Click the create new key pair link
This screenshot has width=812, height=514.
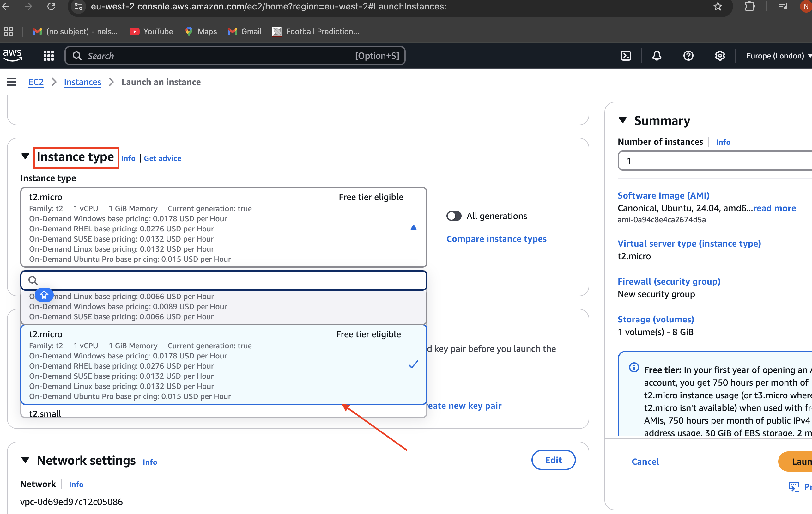[x=464, y=405]
